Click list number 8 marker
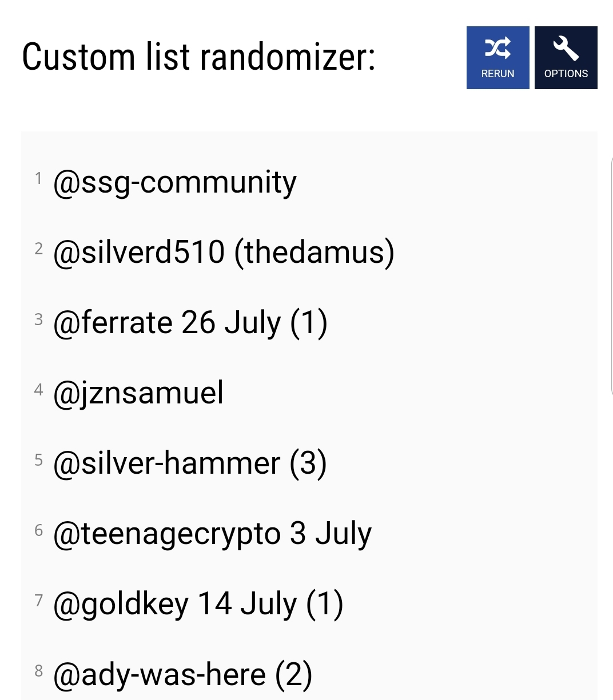This screenshot has width=613, height=700. (x=38, y=670)
